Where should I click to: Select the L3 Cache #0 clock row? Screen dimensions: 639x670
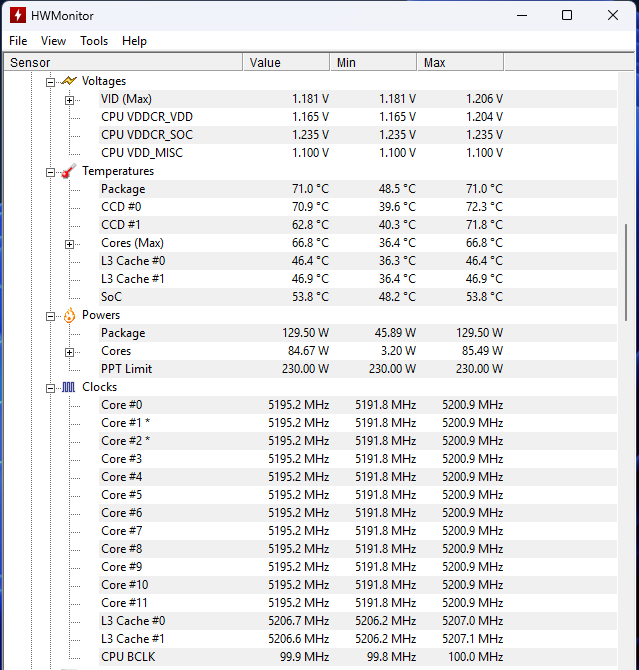pyautogui.click(x=358, y=620)
